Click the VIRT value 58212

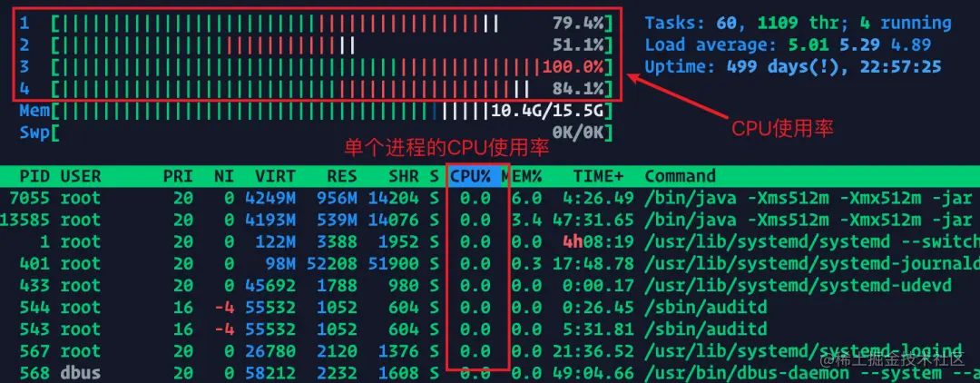pos(270,373)
